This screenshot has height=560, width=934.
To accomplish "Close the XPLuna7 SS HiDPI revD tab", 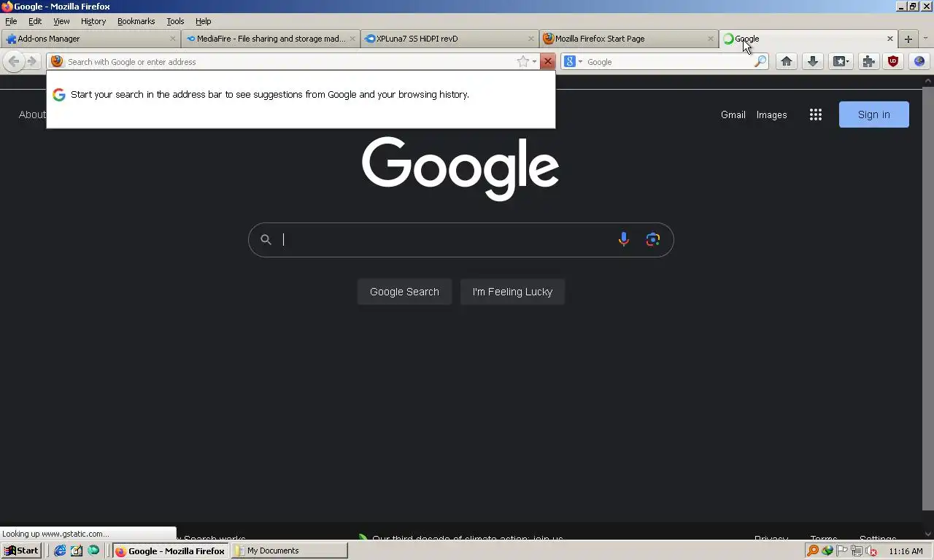I will coord(532,39).
